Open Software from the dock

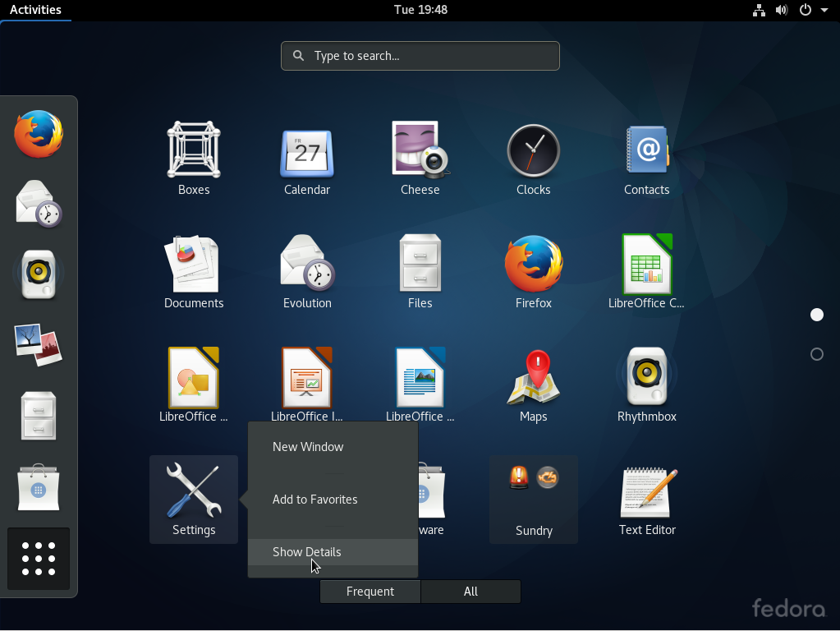coord(39,487)
